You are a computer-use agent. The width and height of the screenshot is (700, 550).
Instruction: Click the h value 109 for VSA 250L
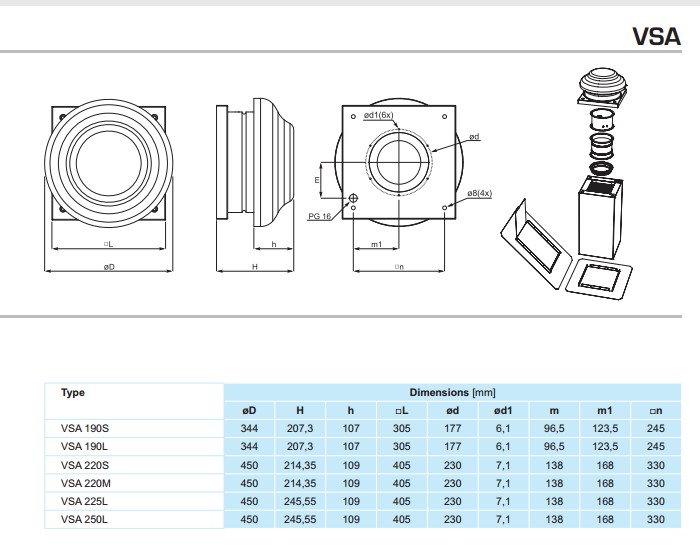tap(351, 519)
